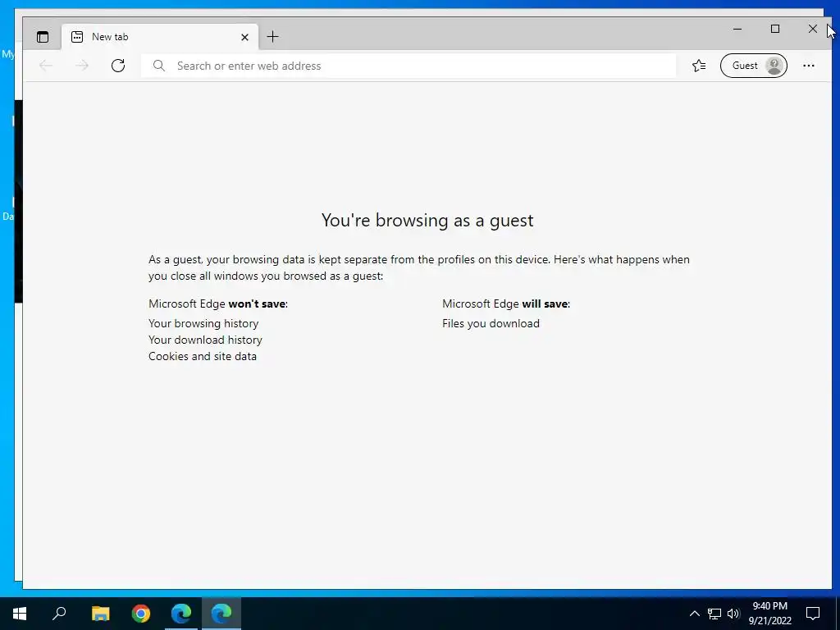This screenshot has width=840, height=630.
Task: Open clock showing 9:40 PM
Action: click(769, 614)
